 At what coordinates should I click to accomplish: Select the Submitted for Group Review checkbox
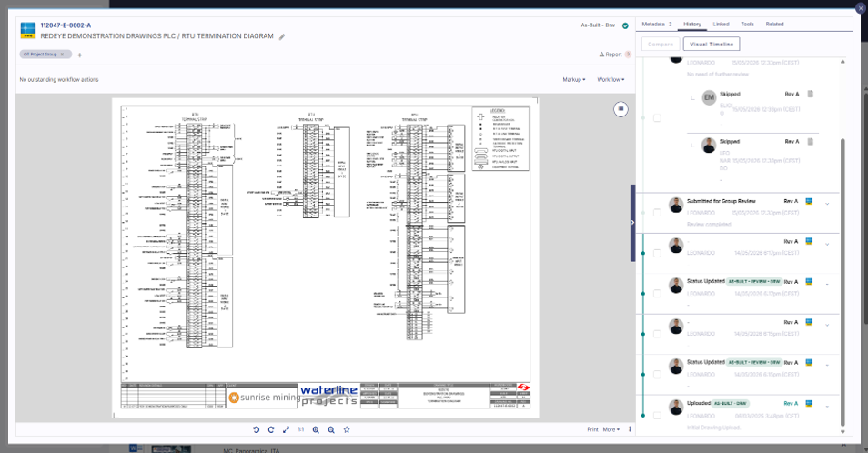click(x=657, y=213)
